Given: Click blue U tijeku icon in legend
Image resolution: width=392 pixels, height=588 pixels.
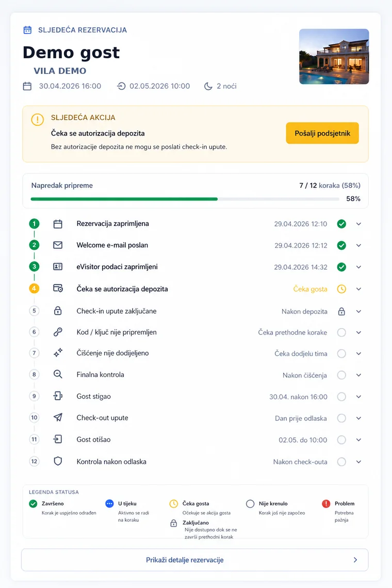Looking at the screenshot, I should click(109, 503).
